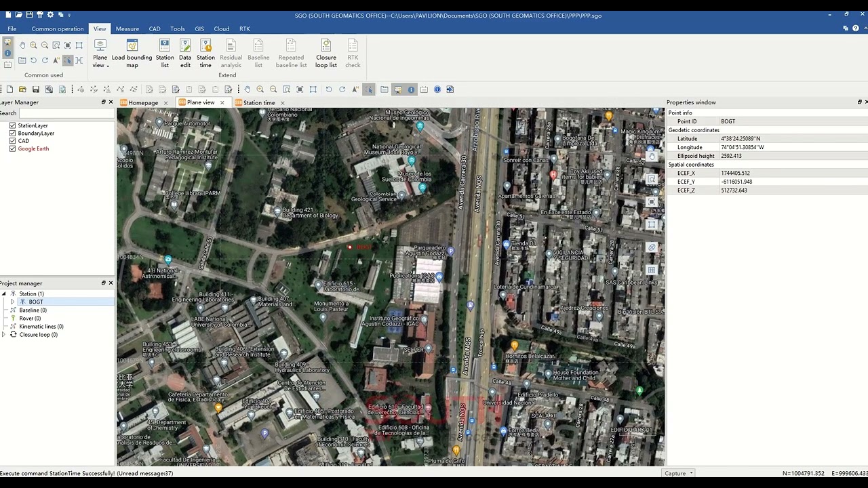Click the save disk icon in second toolbar

(35, 89)
